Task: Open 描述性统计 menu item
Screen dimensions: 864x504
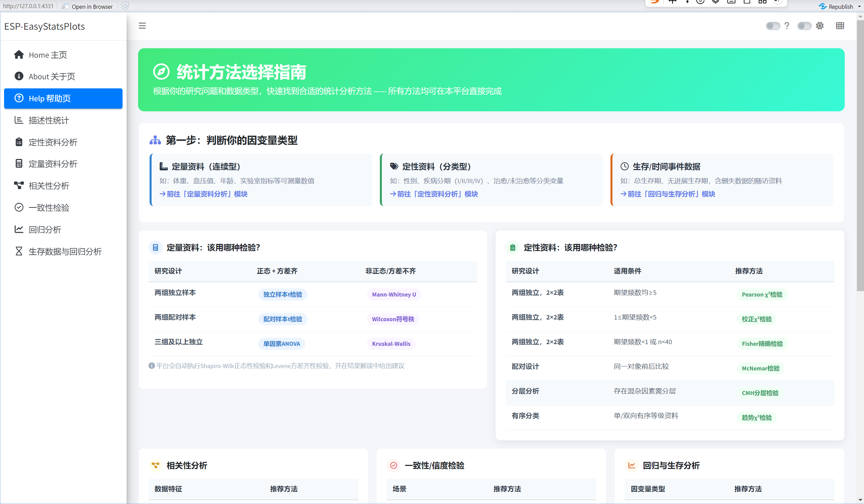Action: 49,120
